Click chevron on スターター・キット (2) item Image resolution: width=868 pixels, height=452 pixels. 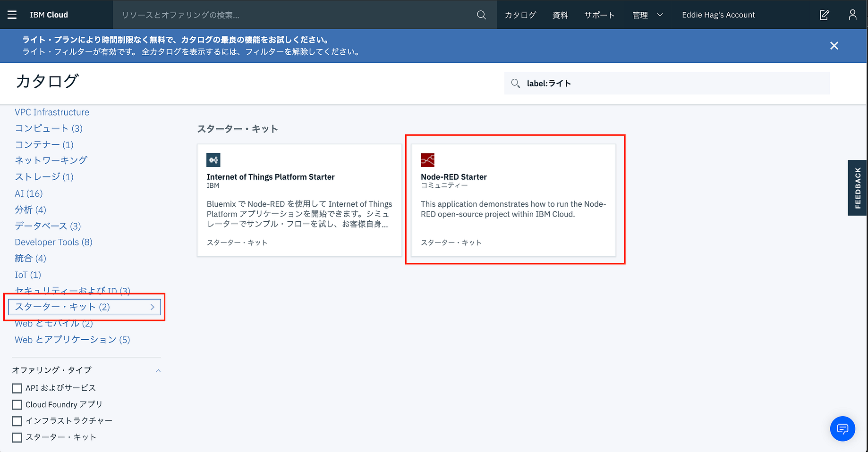tap(153, 307)
